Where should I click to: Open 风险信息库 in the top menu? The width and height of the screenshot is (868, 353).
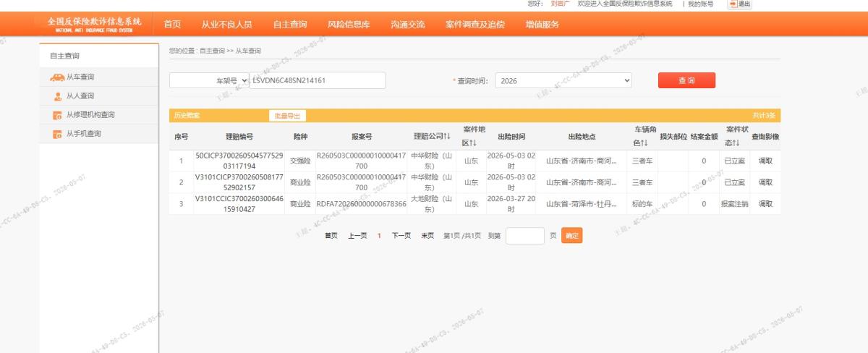coord(349,24)
